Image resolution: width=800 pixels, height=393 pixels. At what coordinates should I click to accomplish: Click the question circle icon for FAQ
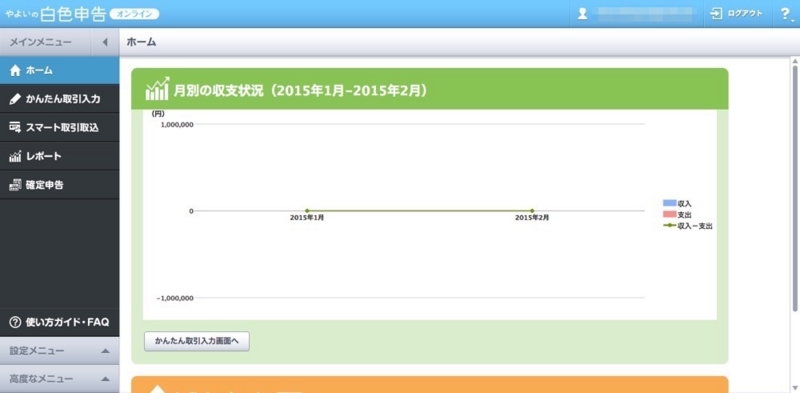pos(15,322)
